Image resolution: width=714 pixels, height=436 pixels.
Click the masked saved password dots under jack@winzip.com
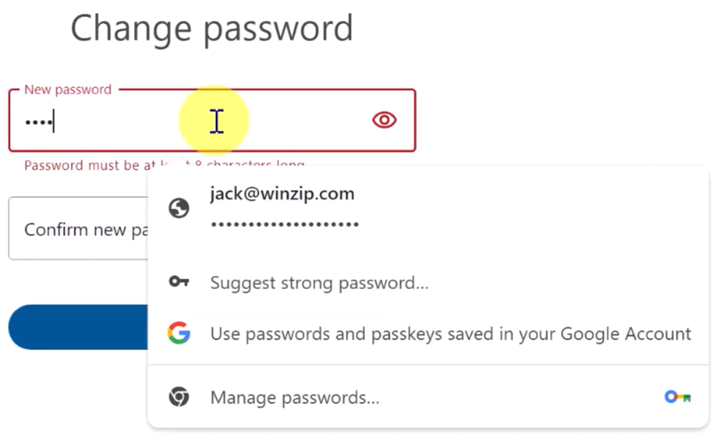coord(284,224)
